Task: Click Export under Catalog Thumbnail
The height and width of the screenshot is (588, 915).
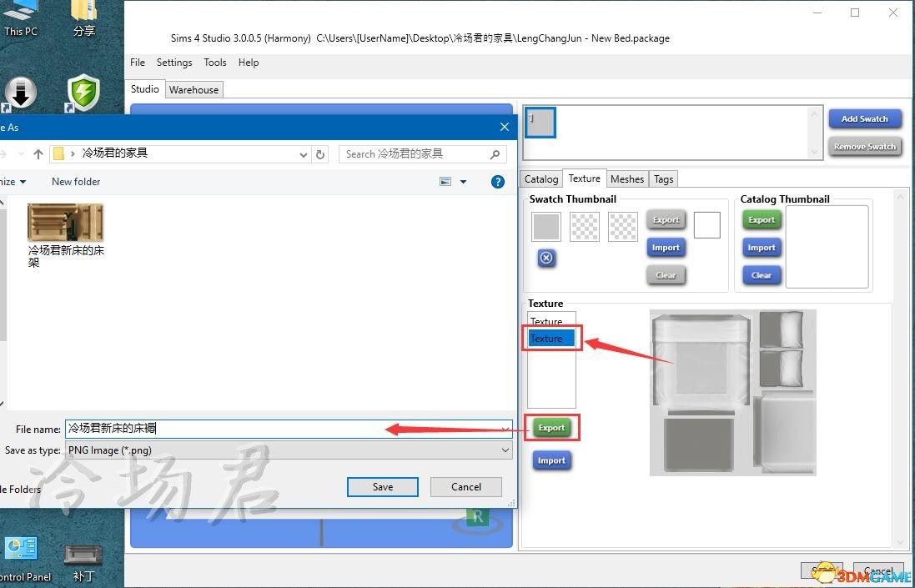Action: click(762, 220)
